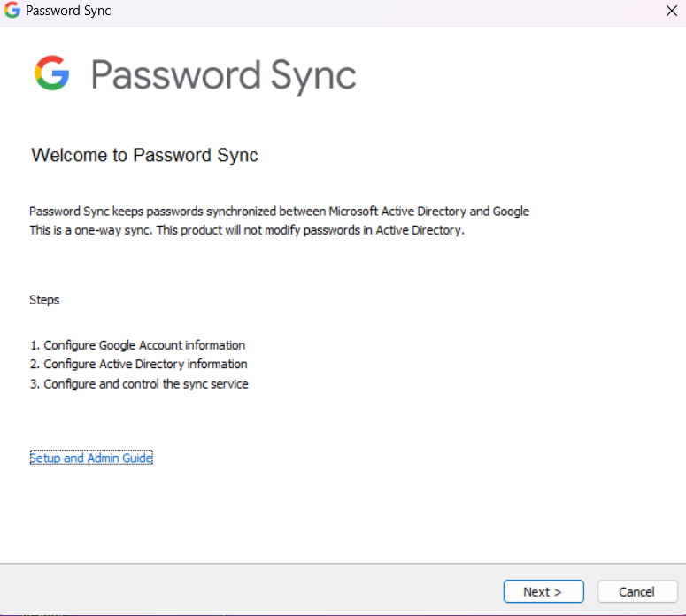
Task: Click the Steps label
Action: [44, 300]
